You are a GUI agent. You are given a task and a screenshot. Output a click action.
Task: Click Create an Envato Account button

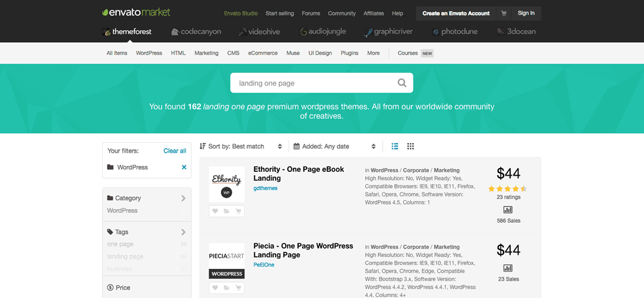pyautogui.click(x=456, y=13)
